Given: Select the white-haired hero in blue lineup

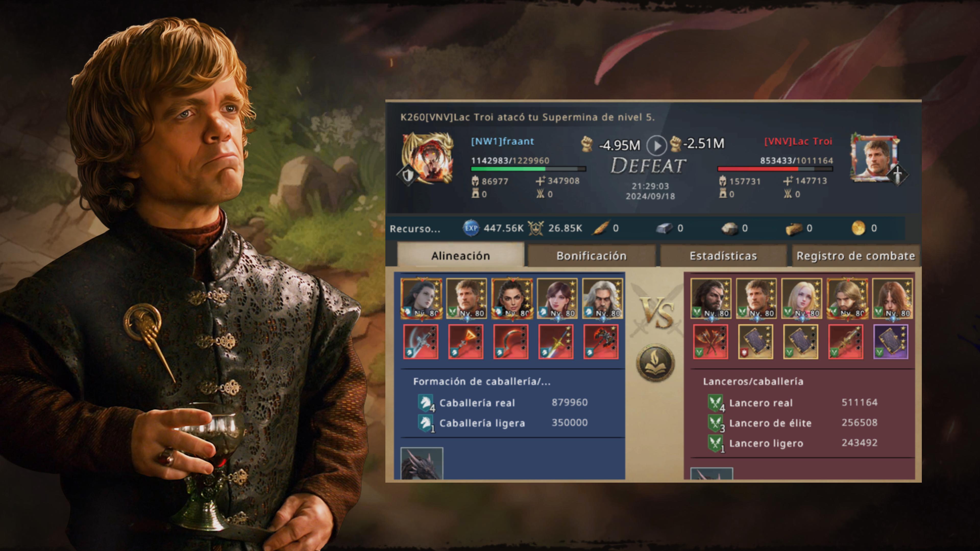Looking at the screenshot, I should pyautogui.click(x=602, y=298).
